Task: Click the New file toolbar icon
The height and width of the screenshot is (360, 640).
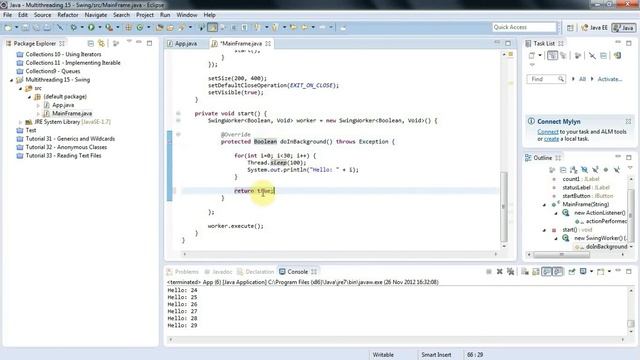Action: pyautogui.click(x=8, y=27)
